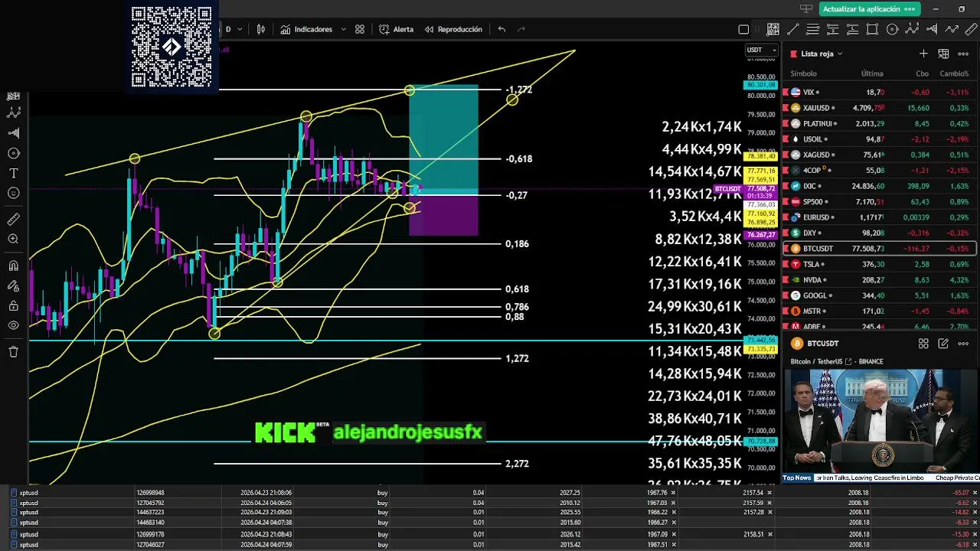
Task: Select the zoom in tool in left sidebar
Action: [x=13, y=239]
